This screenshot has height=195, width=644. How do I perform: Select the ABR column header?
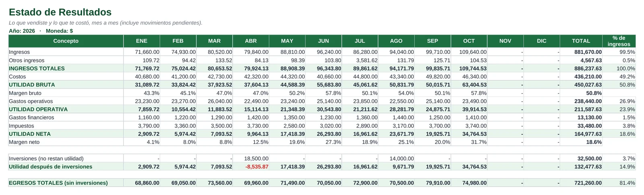(251, 41)
